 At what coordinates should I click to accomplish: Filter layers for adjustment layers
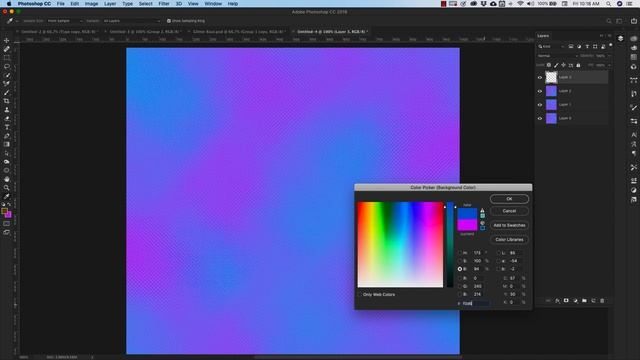point(579,47)
